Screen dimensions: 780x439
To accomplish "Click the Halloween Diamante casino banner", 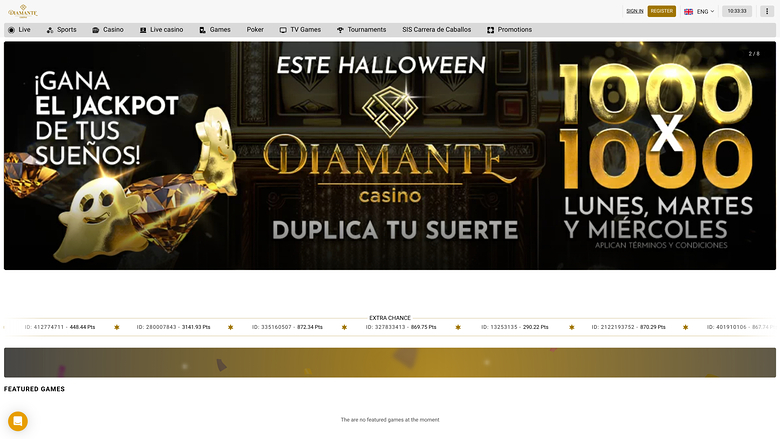I will click(x=390, y=156).
